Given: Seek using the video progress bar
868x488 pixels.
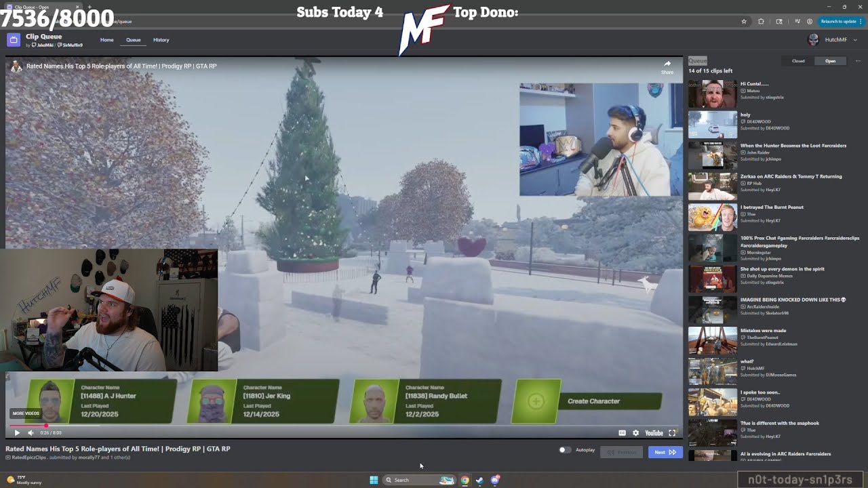Looking at the screenshot, I should pos(344,426).
